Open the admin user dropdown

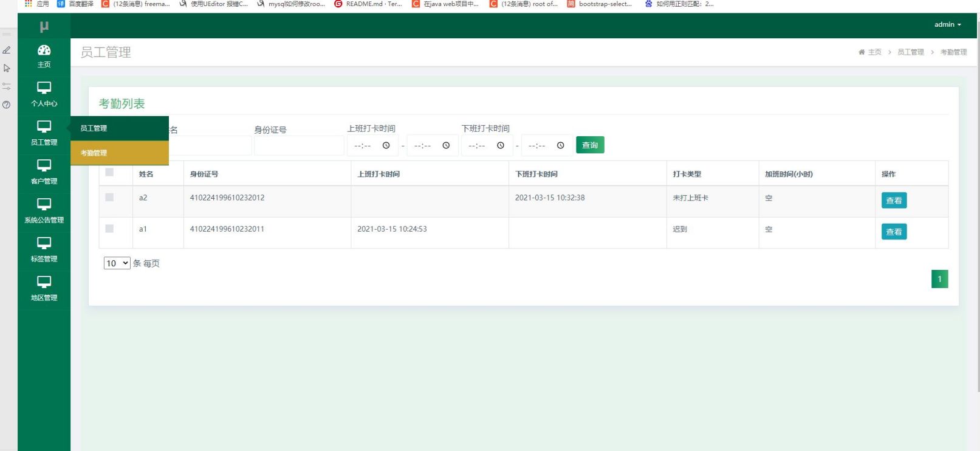point(948,24)
